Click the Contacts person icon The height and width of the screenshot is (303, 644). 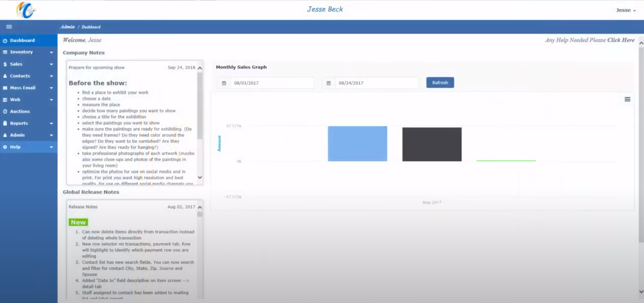[x=5, y=76]
